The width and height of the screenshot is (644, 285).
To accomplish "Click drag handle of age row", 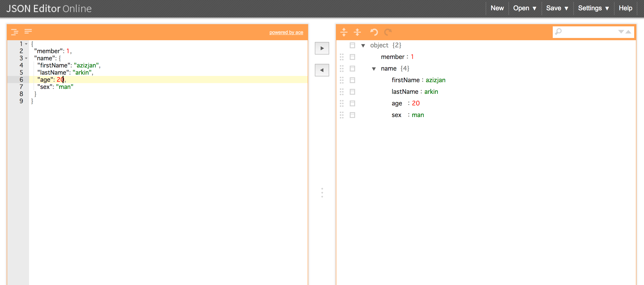I will click(342, 103).
